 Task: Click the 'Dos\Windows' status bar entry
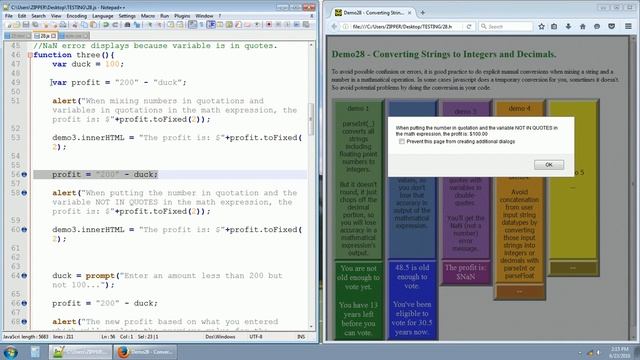pyautogui.click(x=220, y=337)
